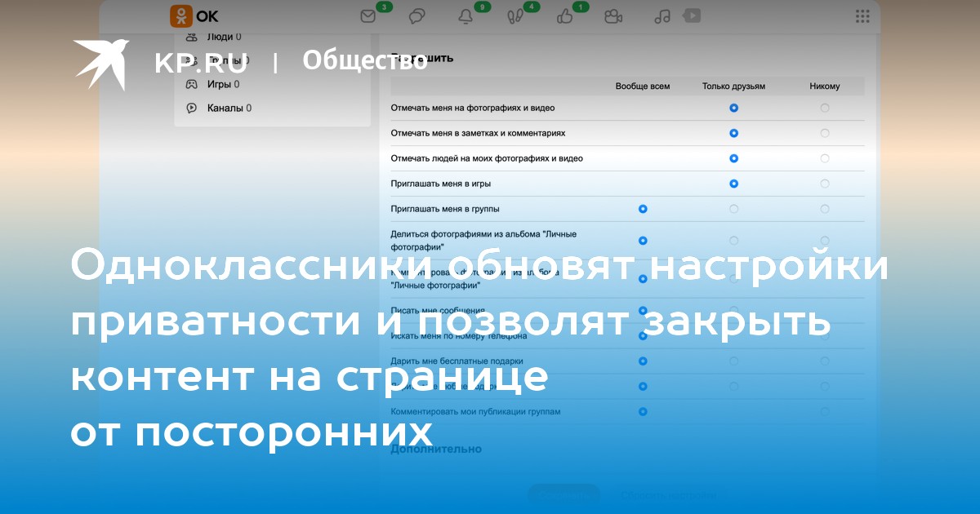Select Только друзьям for tagging me in photos and video

coord(733,108)
